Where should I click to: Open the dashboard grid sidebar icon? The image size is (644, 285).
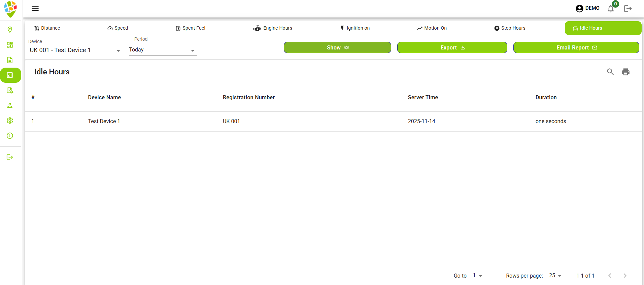10,45
